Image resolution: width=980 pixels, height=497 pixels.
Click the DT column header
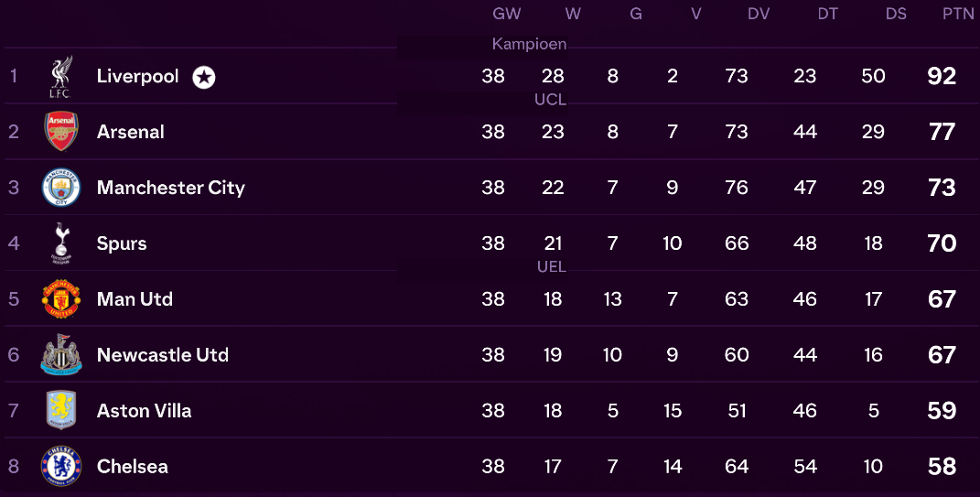pos(827,14)
